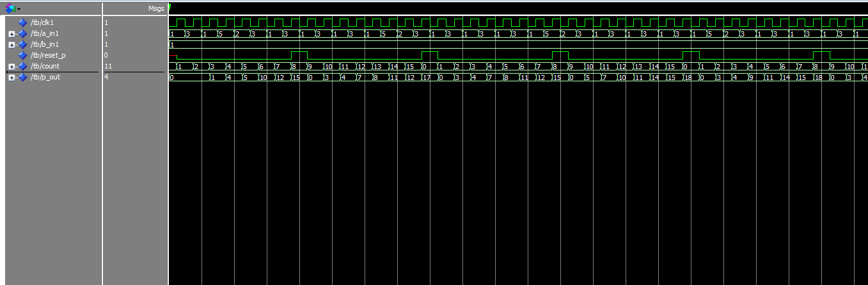868x285 pixels.
Task: Expand the /tb/count bus signal
Action: click(x=12, y=67)
